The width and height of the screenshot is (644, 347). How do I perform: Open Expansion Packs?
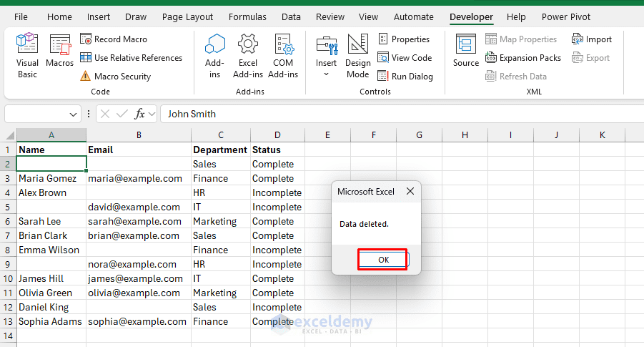point(522,57)
